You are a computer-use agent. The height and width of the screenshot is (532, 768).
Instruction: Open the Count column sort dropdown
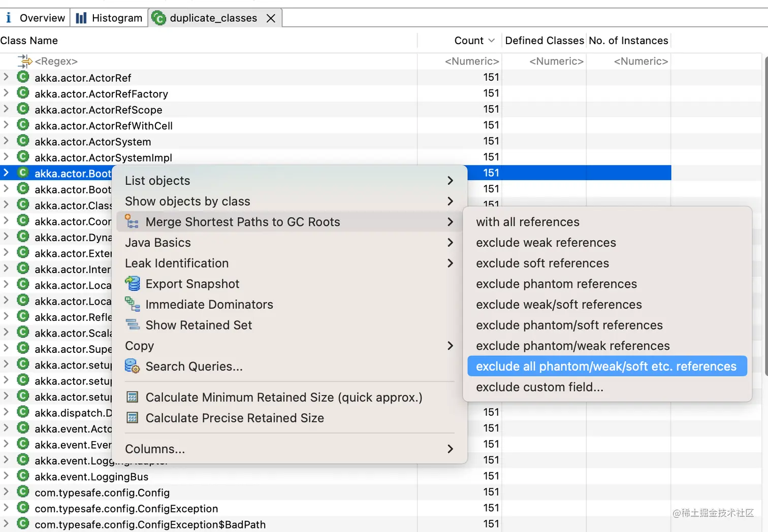(491, 41)
